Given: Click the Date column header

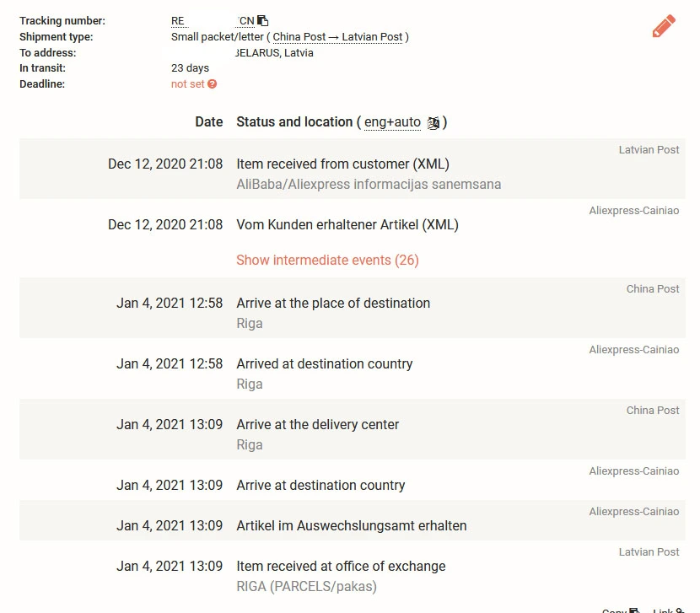Looking at the screenshot, I should point(209,122).
